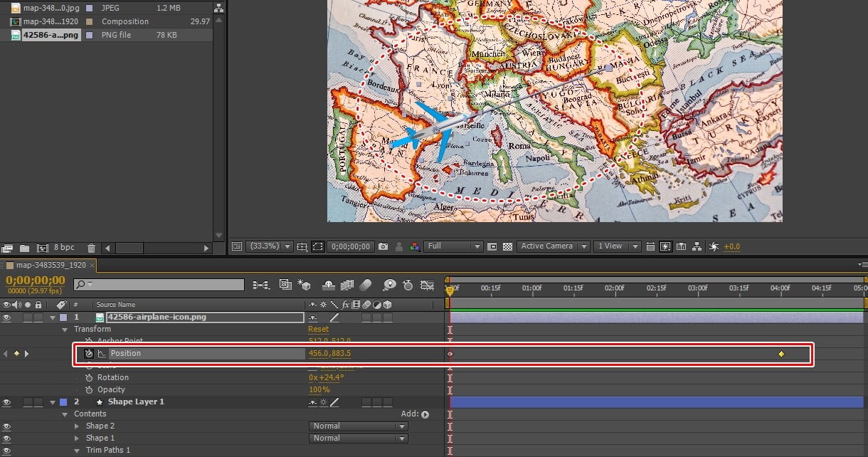Toggle visibility of Shape 2

7,426
